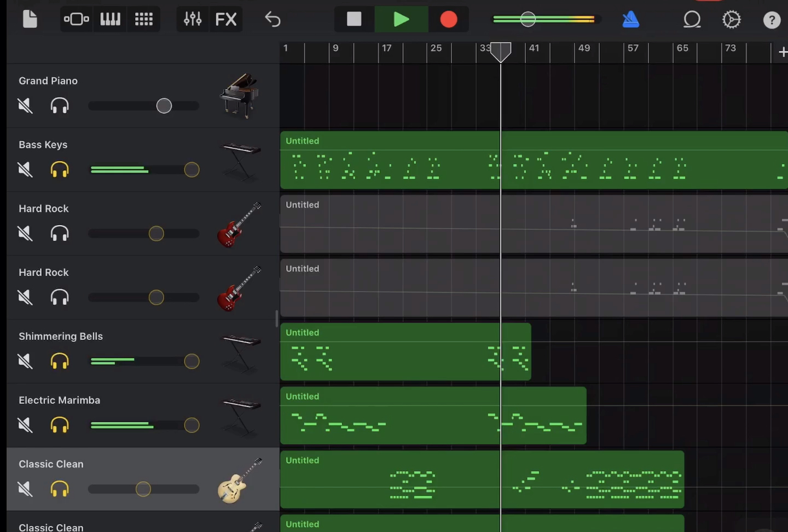Stop playback
788x532 pixels.
[354, 19]
